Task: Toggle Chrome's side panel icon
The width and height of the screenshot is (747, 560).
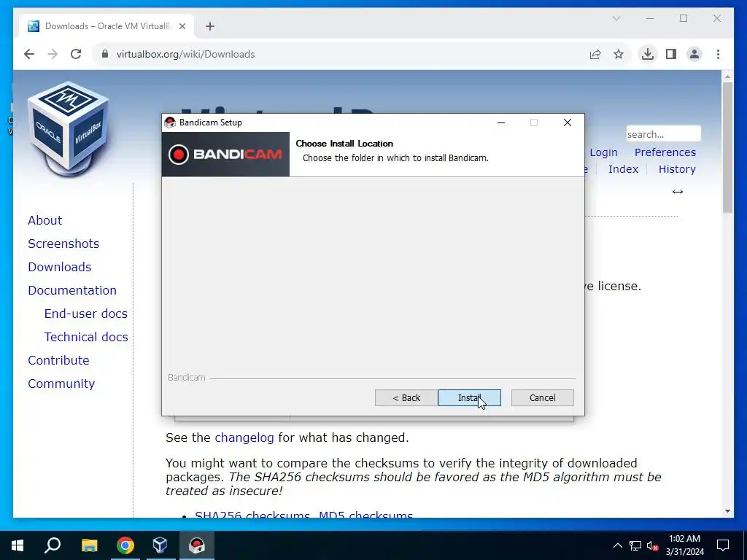Action: pyautogui.click(x=671, y=54)
